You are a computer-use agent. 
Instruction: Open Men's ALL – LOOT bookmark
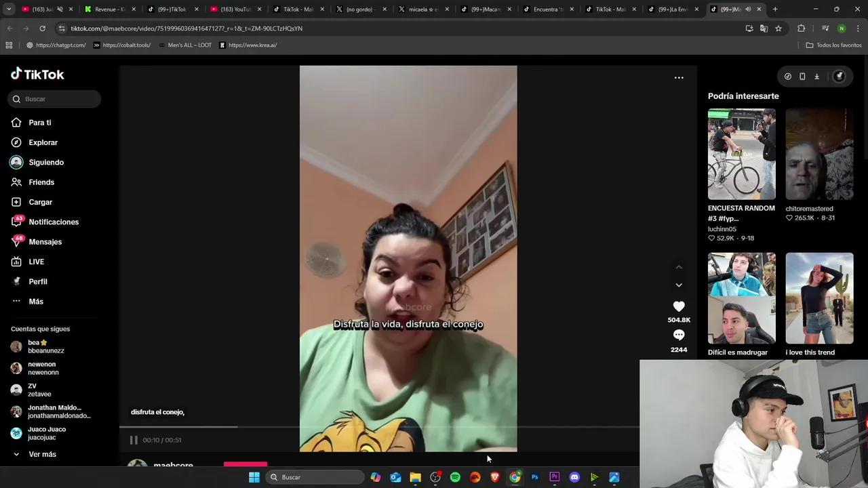pos(184,45)
